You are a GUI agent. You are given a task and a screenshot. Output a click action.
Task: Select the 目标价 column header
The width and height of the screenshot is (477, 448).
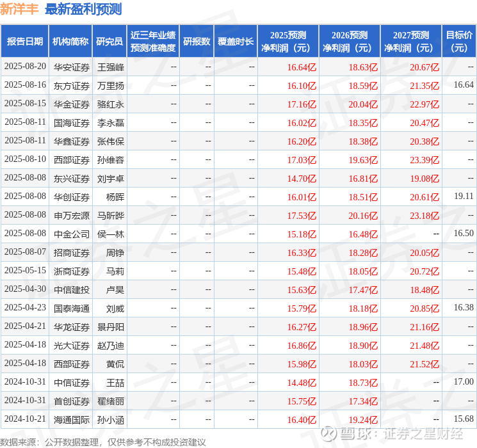[x=458, y=42]
